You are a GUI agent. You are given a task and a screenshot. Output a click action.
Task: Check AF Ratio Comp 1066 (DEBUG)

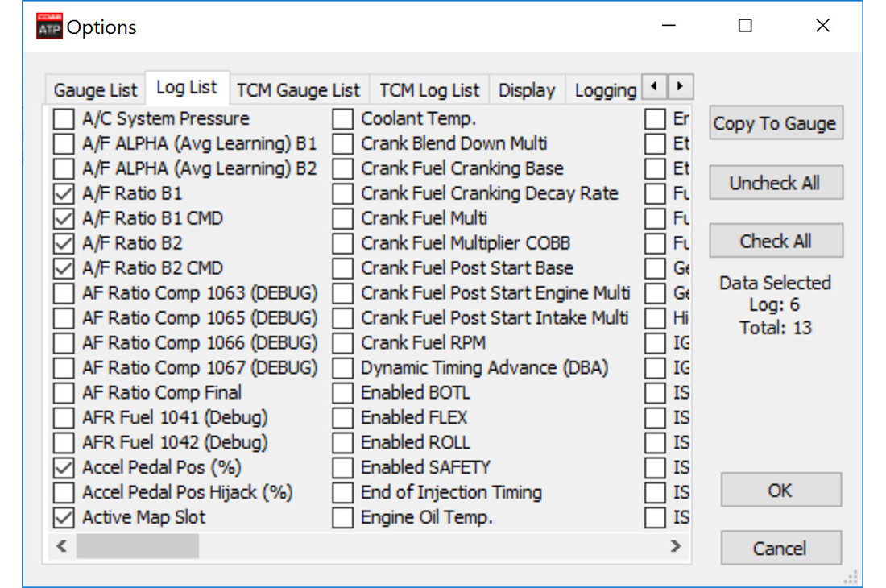[64, 343]
